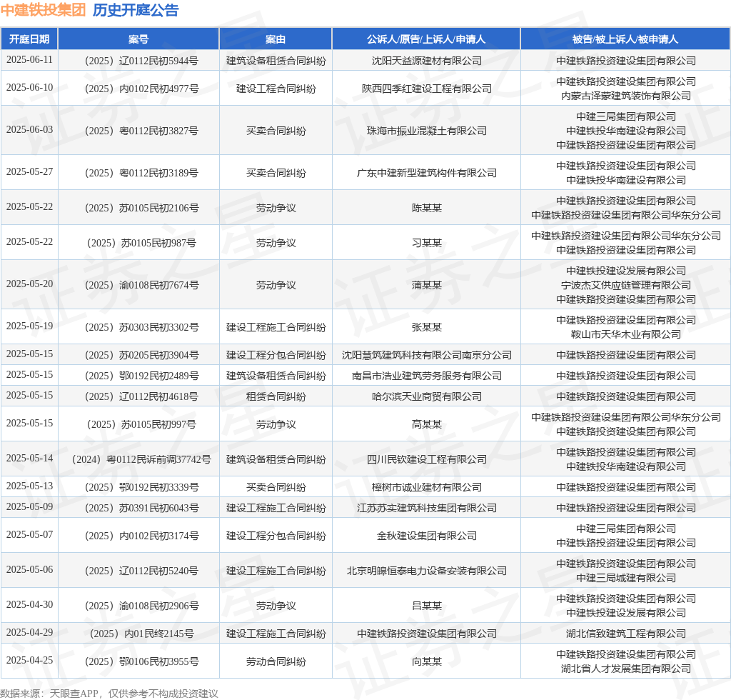Click plaintiff 沈阳慧筑建筑科技有限公司南京分公司

427,355
